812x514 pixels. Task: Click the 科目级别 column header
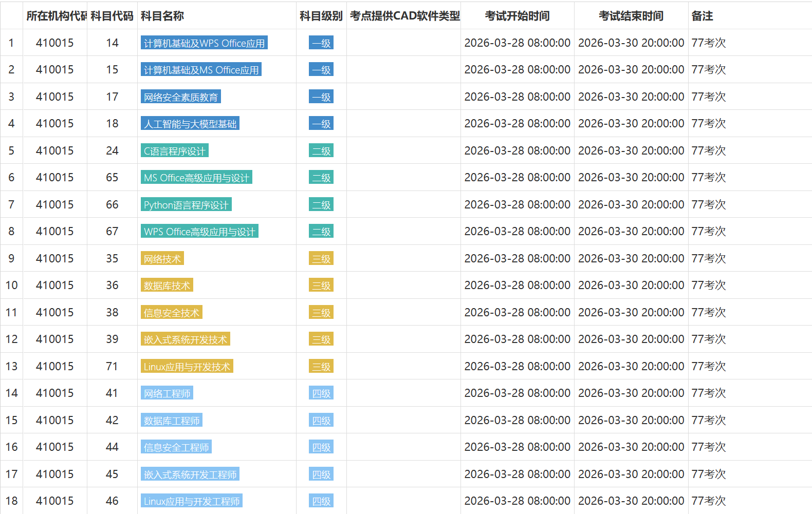[x=321, y=16]
